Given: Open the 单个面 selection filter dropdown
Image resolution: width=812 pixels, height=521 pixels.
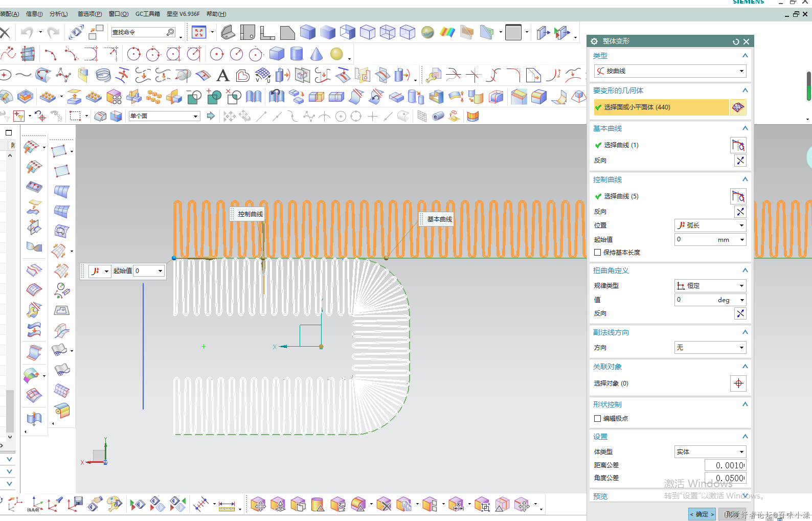Looking at the screenshot, I should tap(164, 116).
